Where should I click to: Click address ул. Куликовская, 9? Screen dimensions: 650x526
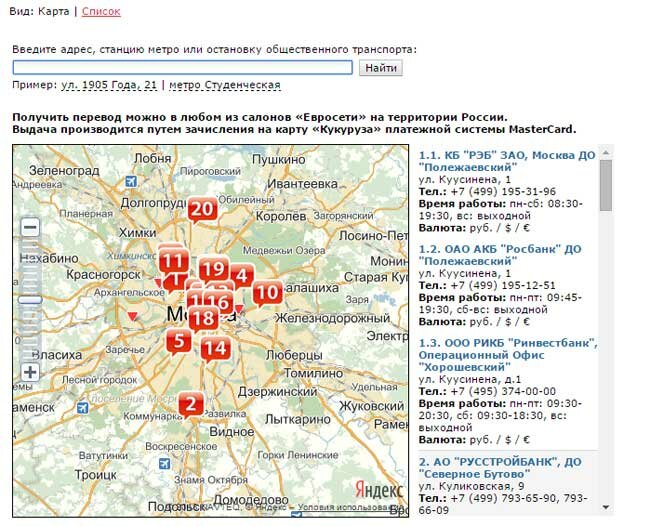point(471,486)
